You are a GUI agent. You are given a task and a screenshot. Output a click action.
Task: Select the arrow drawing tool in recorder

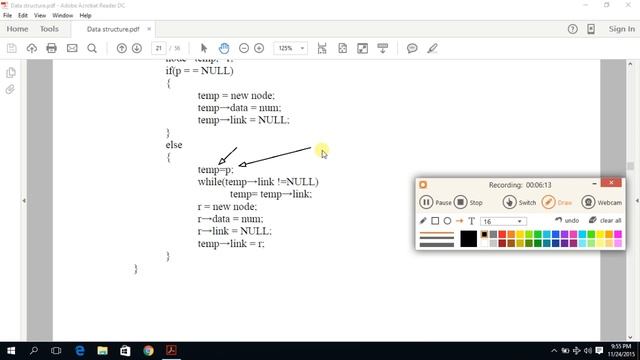pos(460,221)
